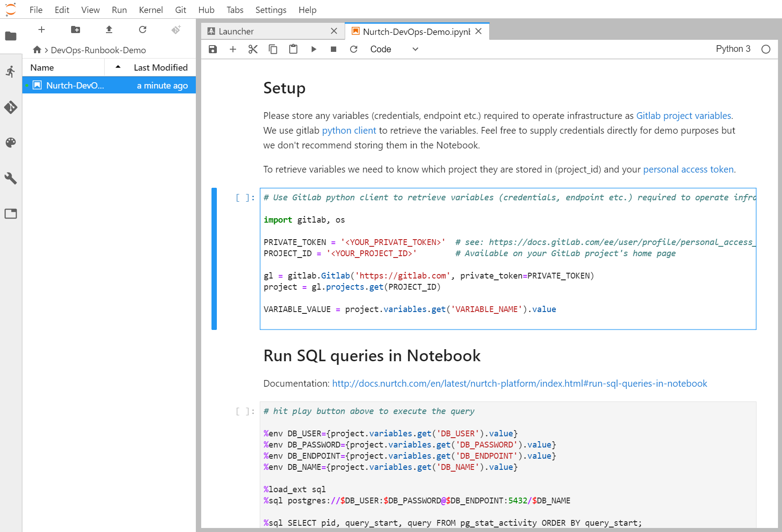This screenshot has width=782, height=532.
Task: Open the Hub menu
Action: 206,10
